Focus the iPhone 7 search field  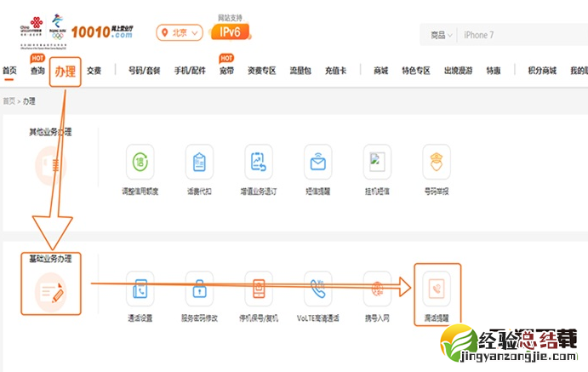(x=523, y=35)
